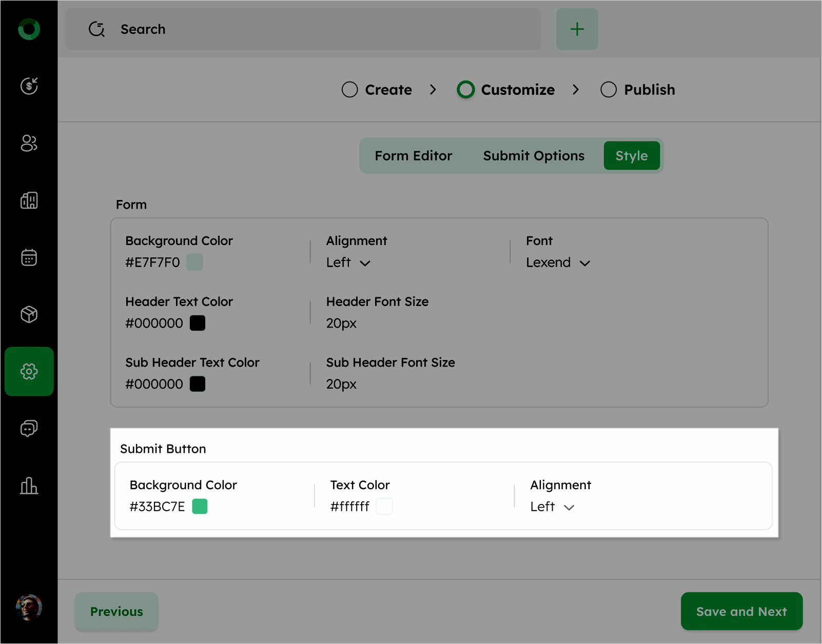Select the Publish step radio circle
Viewport: 822px width, 644px height.
[x=609, y=90]
